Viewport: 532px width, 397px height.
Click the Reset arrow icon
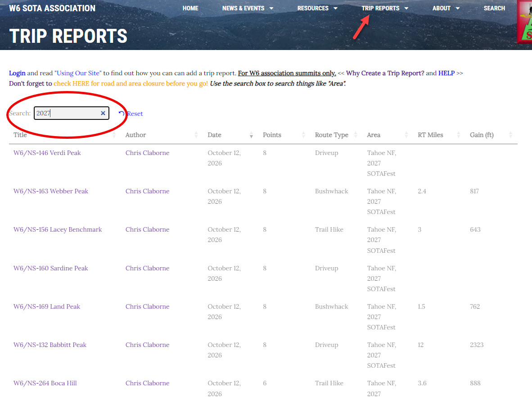tap(122, 114)
